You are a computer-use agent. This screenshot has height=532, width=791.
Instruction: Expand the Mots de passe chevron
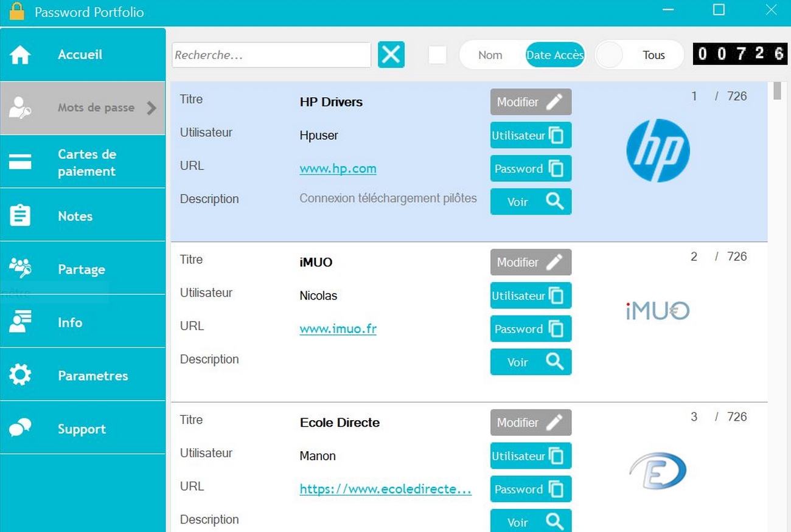pyautogui.click(x=152, y=108)
